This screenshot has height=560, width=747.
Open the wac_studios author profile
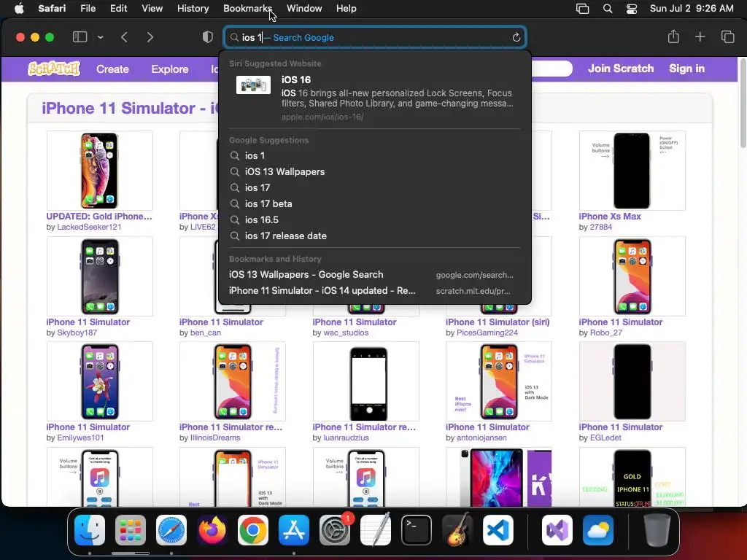[x=346, y=332]
